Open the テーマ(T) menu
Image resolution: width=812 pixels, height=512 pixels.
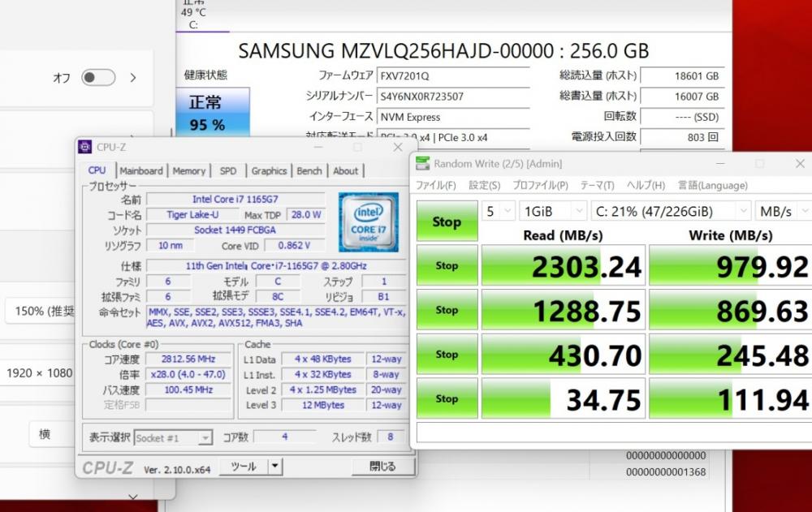597,185
